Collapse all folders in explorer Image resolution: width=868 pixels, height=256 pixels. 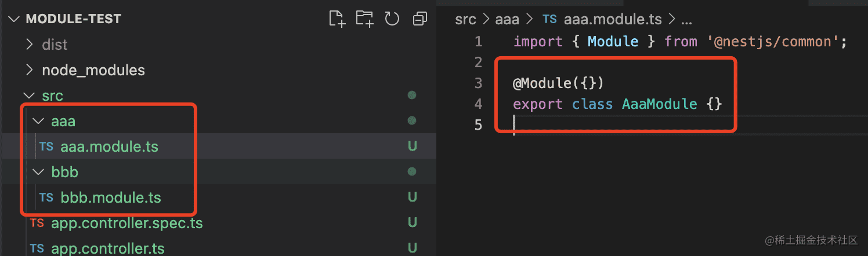[x=419, y=19]
